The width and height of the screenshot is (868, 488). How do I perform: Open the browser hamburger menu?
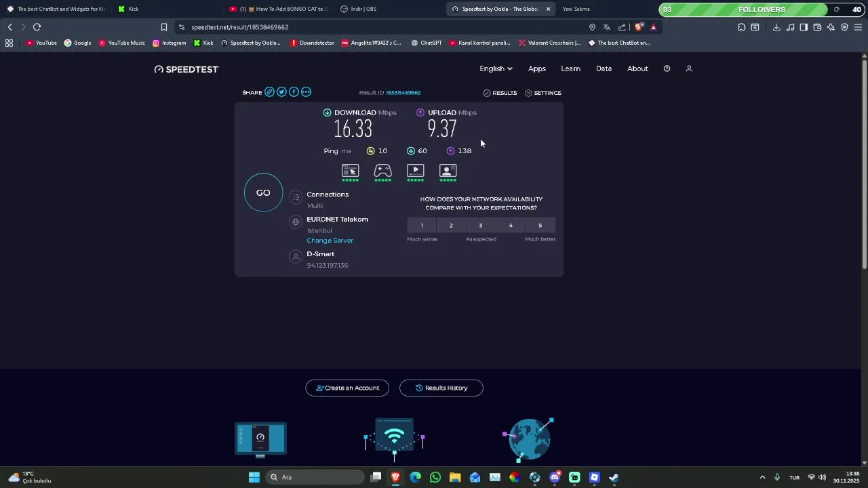[x=858, y=27]
